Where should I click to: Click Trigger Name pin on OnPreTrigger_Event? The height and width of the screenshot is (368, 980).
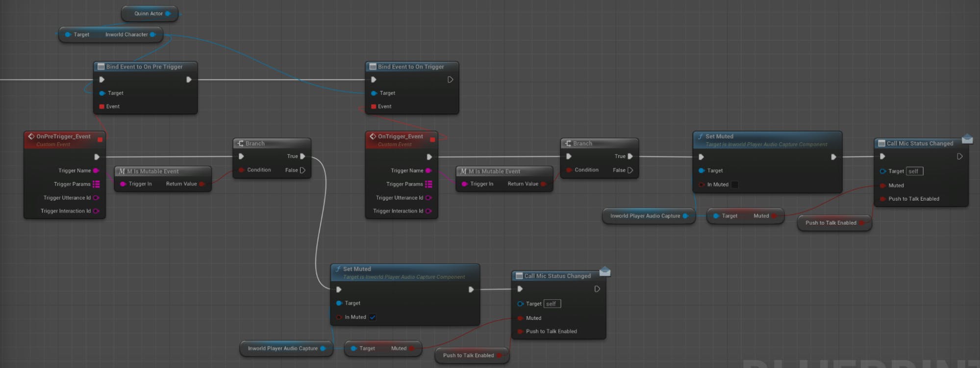pos(96,171)
